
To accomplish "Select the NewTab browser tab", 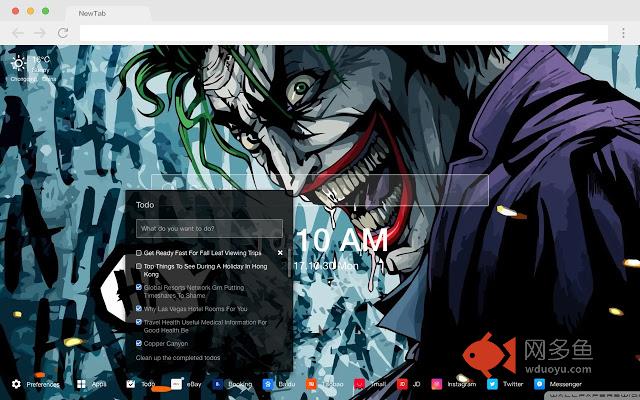I will click(108, 13).
